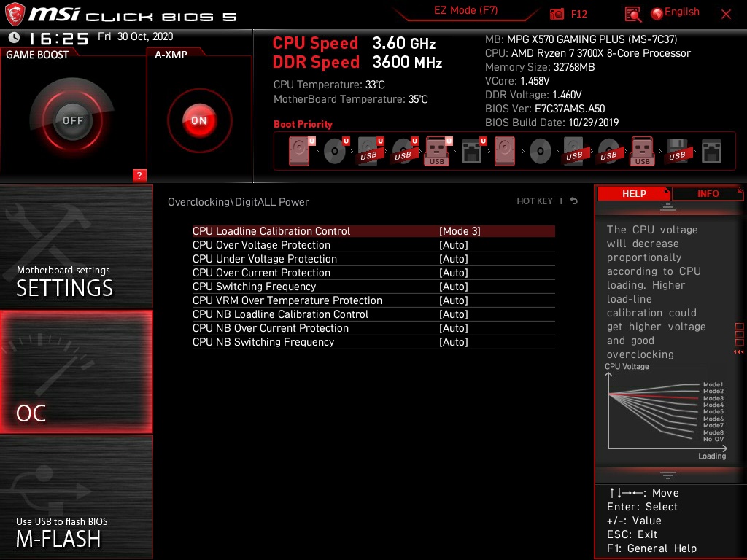Click the MSI dragon shield logo
747x560 pixels.
click(x=15, y=15)
